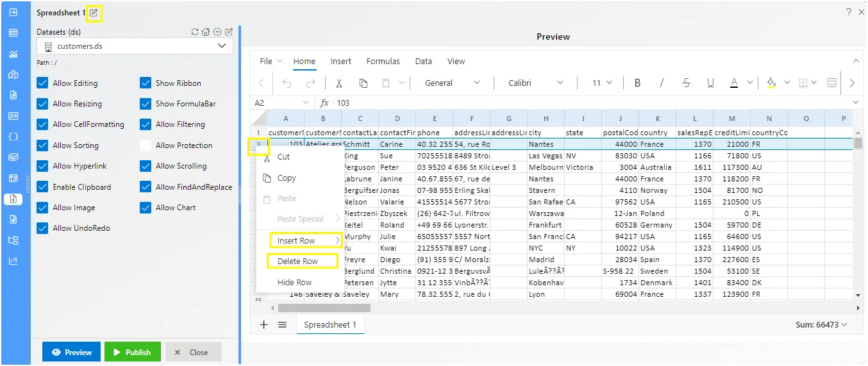Open the hierarchy tree icon in left sidebar
The height and width of the screenshot is (366, 868).
point(13,240)
